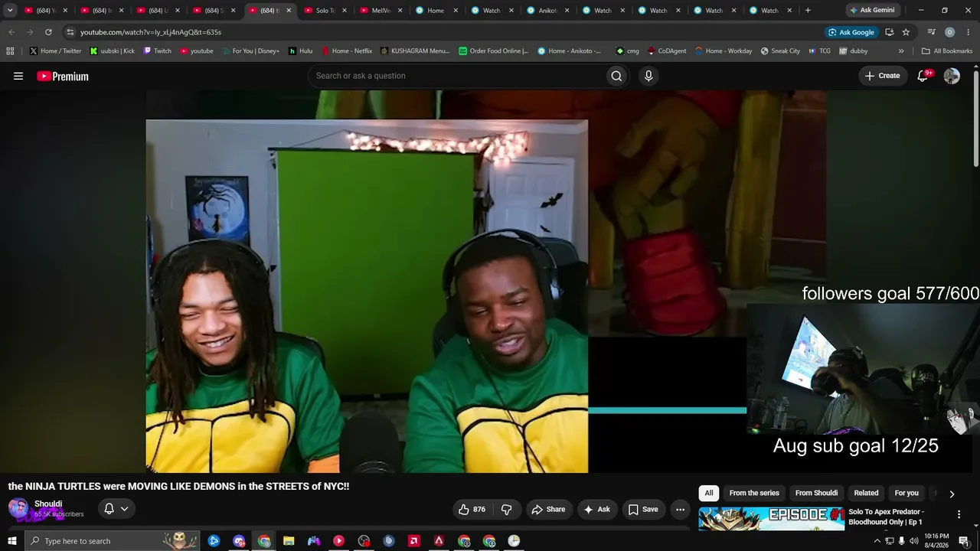Open Windows Start menu
The height and width of the screenshot is (551, 980).
point(11,541)
